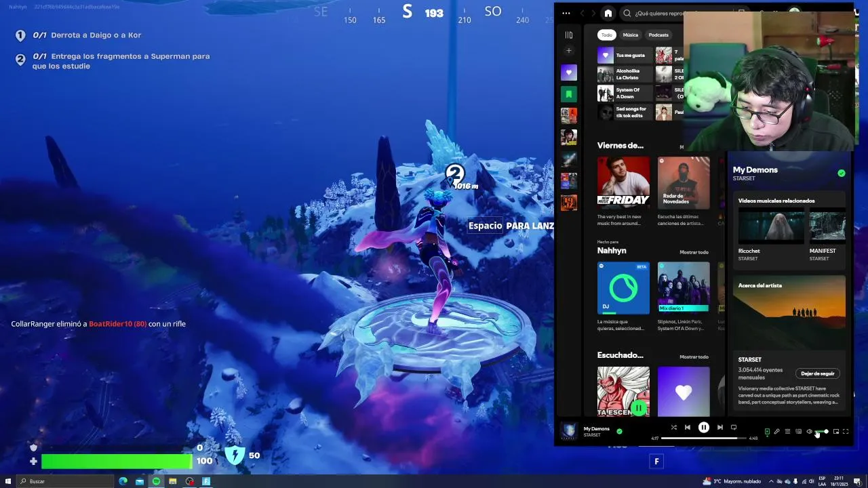
Task: Open Liked Songs heart tile in sidebar
Action: point(569,72)
